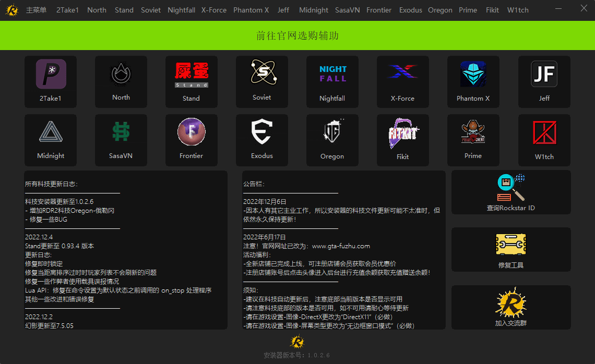Viewport: 595px width, 364px height.
Task: Go to SasaVN in the top menu bar
Action: point(347,10)
